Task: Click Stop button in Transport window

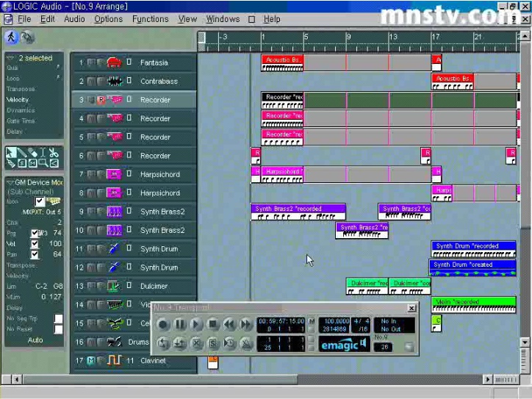Action: 213,324
